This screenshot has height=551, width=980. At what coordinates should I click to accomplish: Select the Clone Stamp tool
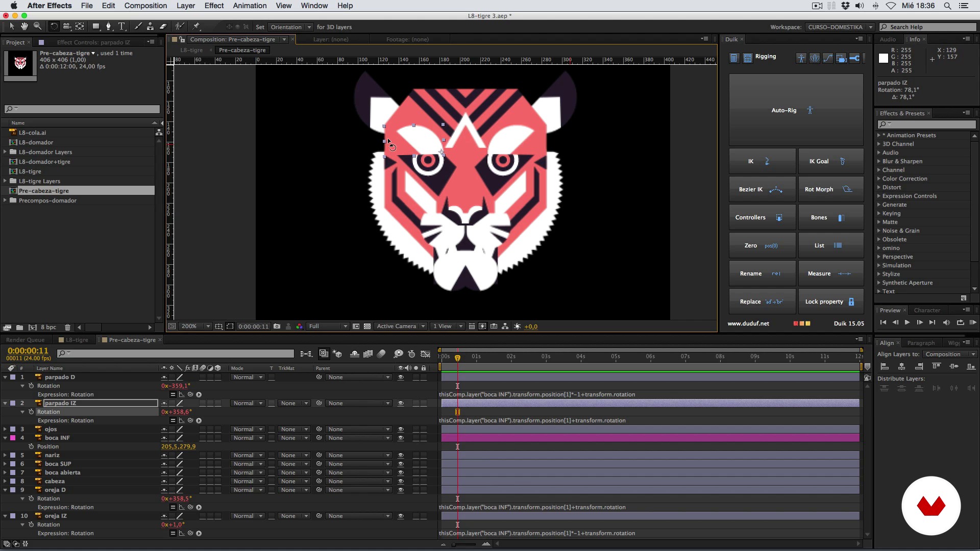[150, 27]
